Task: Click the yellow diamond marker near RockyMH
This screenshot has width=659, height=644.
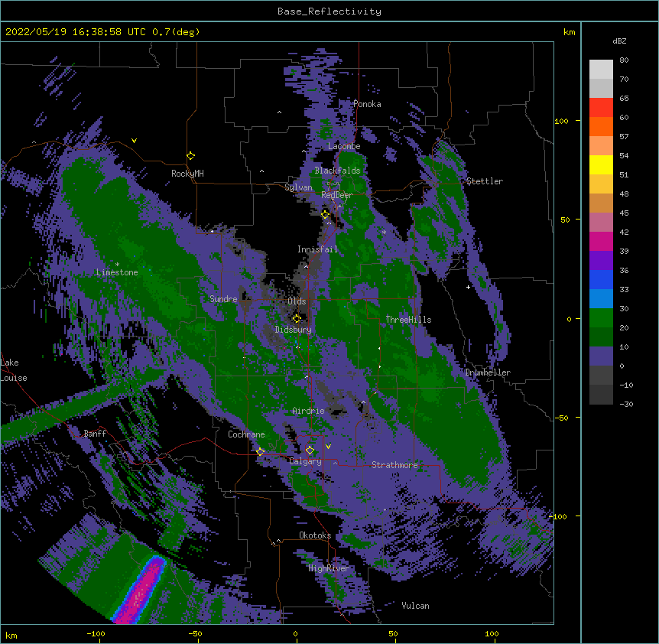Action: (190, 156)
